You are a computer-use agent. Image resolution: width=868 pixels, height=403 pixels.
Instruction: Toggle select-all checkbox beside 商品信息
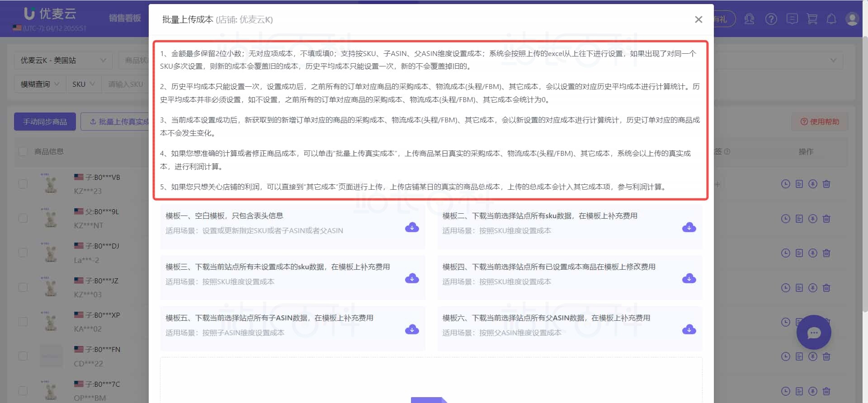23,151
